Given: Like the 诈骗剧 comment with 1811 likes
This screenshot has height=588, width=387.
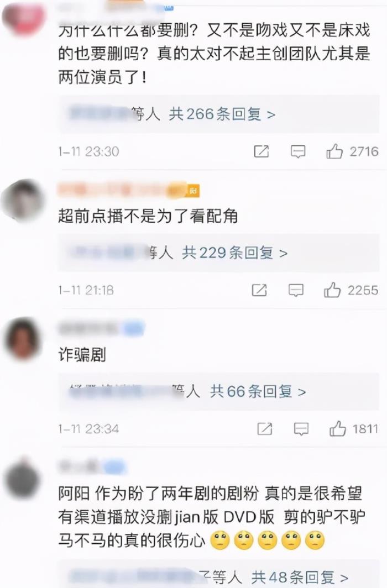Looking at the screenshot, I should click(337, 429).
